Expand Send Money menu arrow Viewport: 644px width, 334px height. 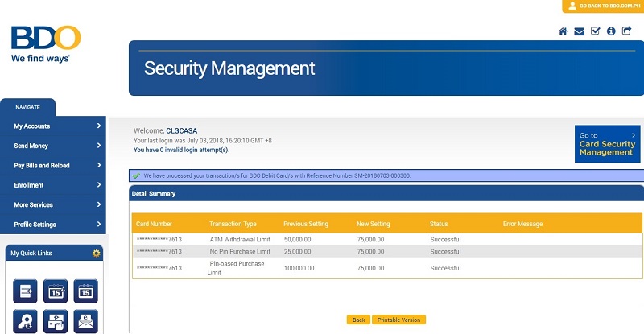tap(99, 146)
